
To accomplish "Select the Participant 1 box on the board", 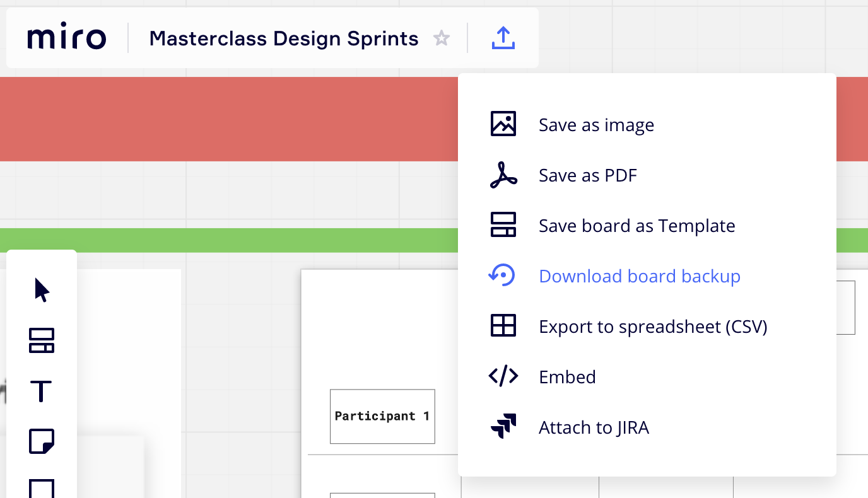I will (382, 416).
